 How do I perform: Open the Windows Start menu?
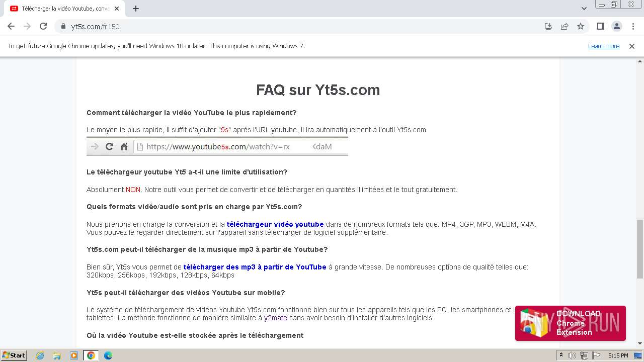click(x=14, y=355)
